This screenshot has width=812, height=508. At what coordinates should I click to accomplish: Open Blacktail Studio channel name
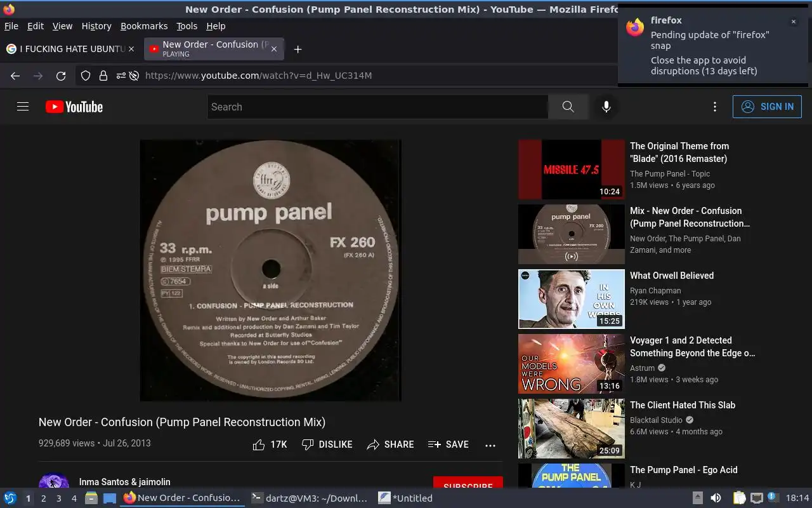656,420
